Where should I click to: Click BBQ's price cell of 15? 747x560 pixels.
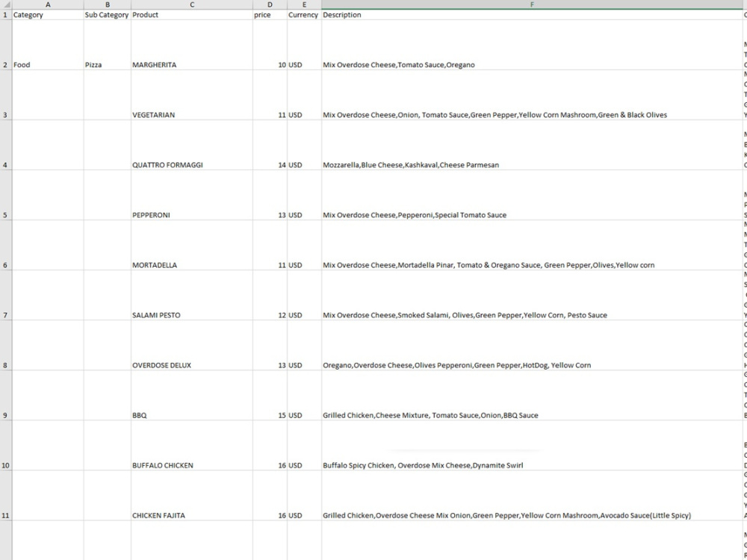tap(270, 395)
